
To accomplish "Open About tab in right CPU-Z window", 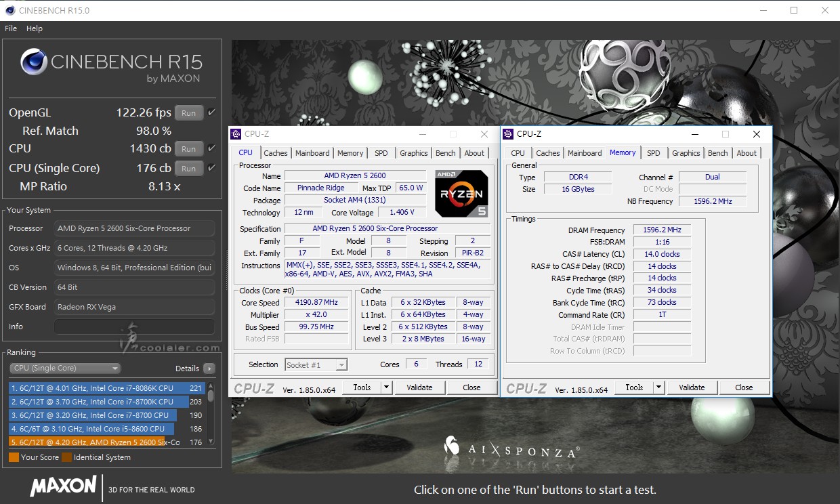I will click(747, 153).
